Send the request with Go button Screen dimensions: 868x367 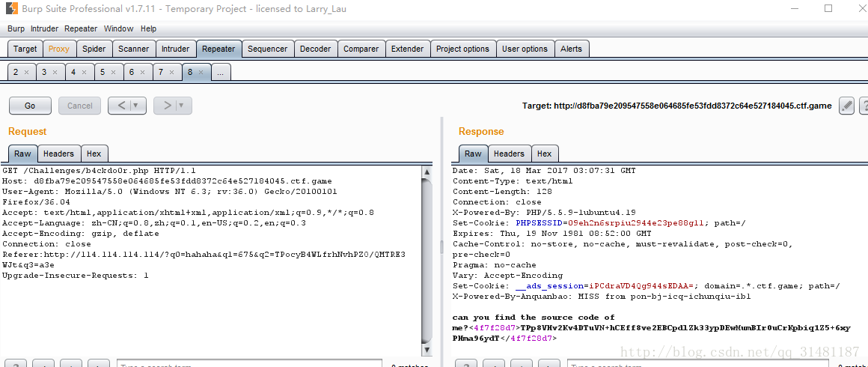(x=30, y=106)
